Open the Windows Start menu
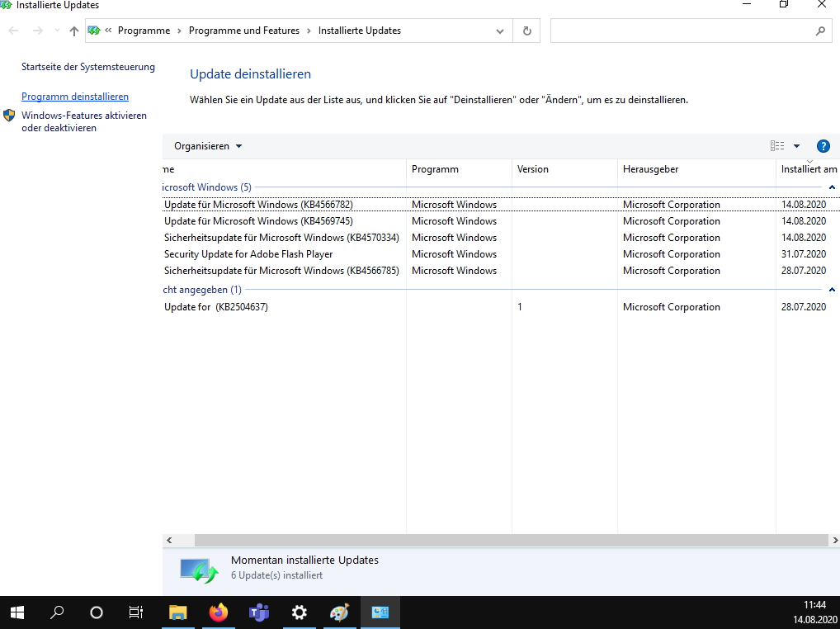The width and height of the screenshot is (840, 629). click(x=17, y=612)
